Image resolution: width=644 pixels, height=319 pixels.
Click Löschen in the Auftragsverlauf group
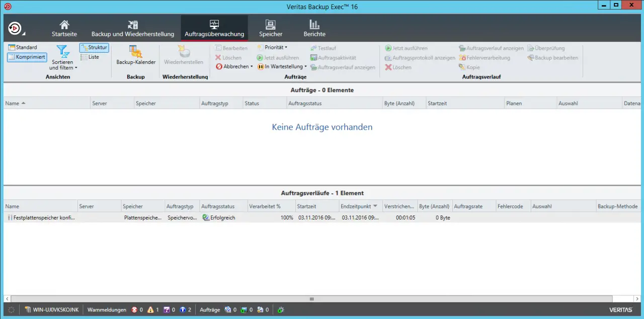(x=398, y=67)
